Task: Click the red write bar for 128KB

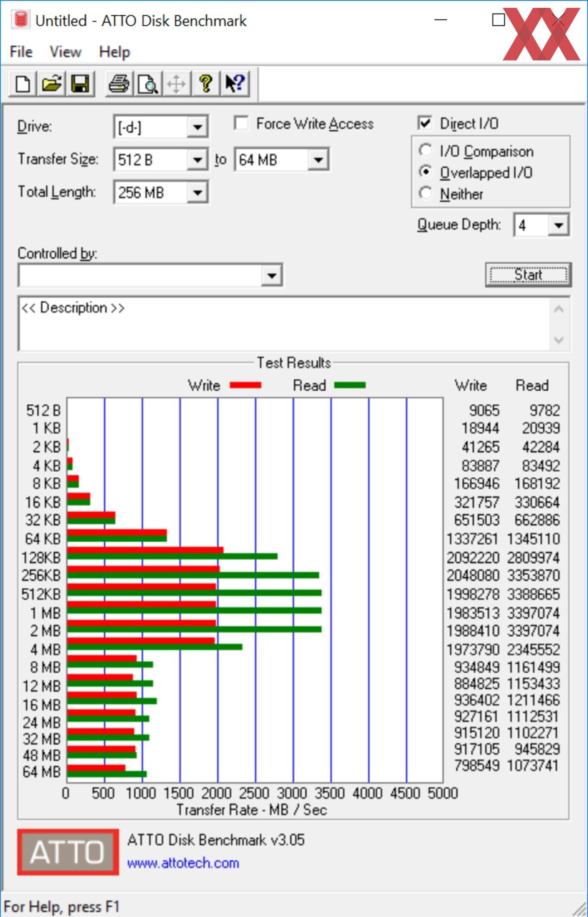Action: [x=145, y=550]
